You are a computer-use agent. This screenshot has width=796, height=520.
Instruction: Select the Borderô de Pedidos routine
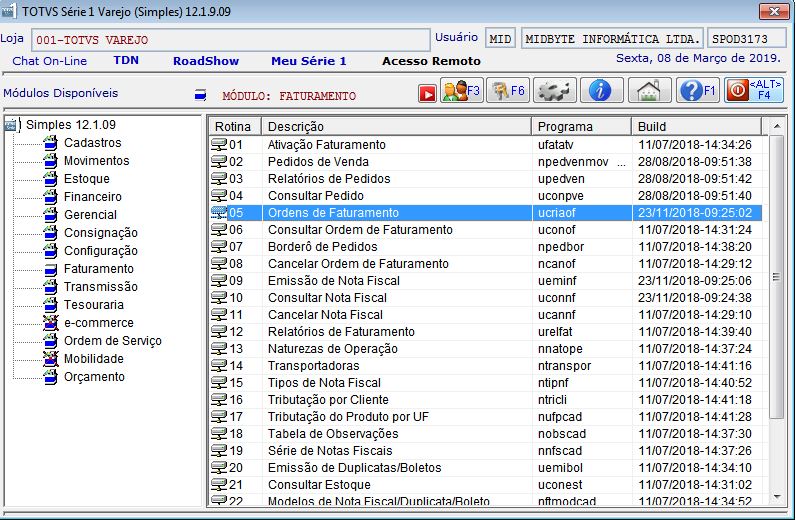click(485, 247)
